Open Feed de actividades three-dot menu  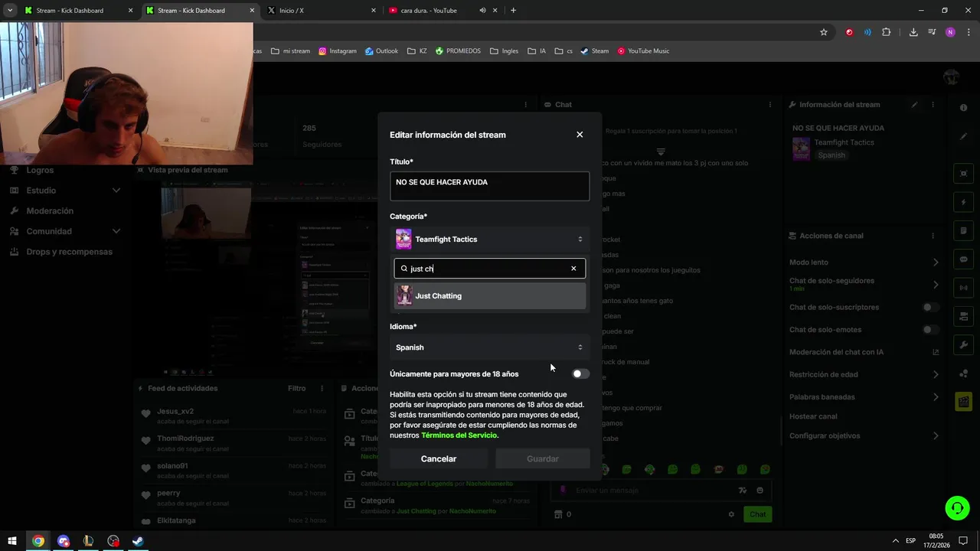click(322, 389)
